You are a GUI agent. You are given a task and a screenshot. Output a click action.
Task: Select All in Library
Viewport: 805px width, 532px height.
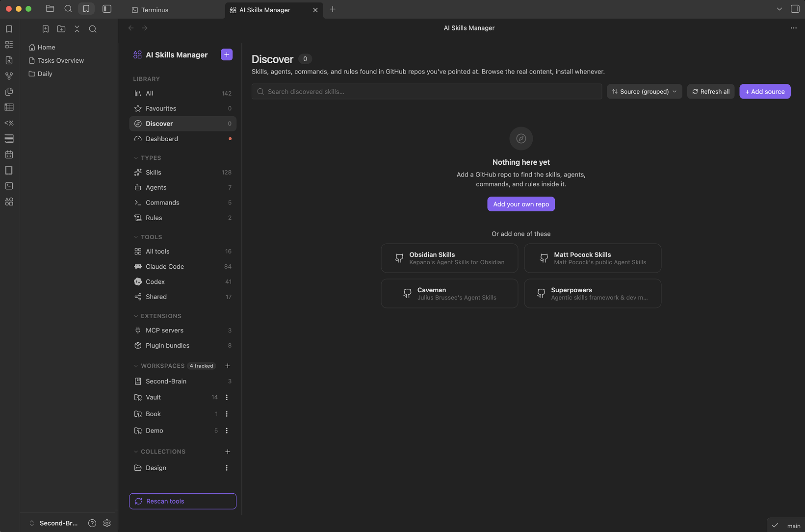click(x=182, y=93)
